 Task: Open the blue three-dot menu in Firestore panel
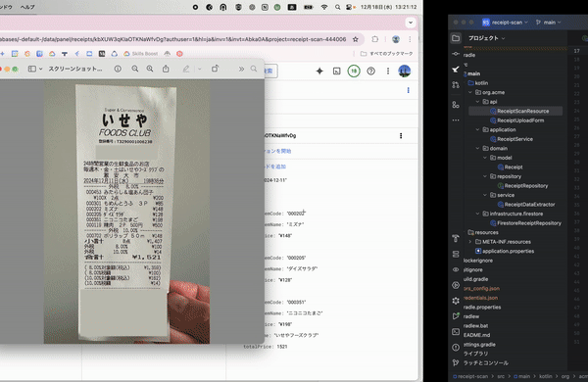[408, 90]
